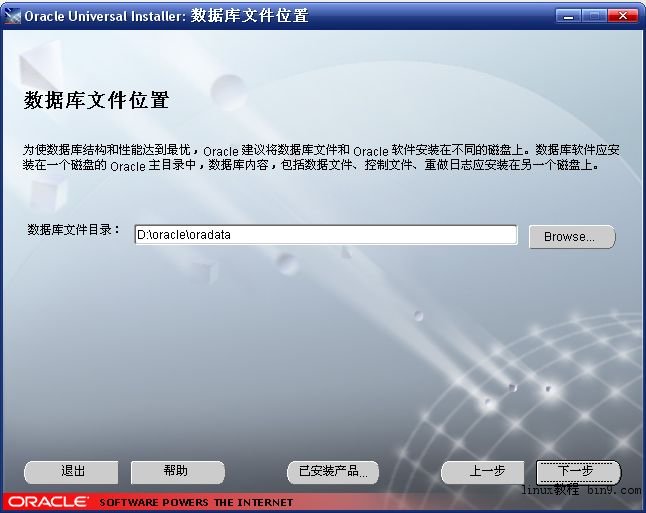The width and height of the screenshot is (646, 513).
Task: Proceed with 下一步 button
Action: point(578,472)
